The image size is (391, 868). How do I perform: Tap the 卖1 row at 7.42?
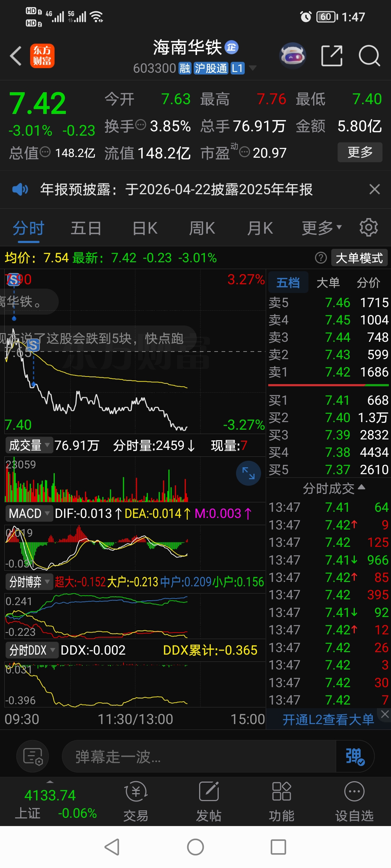328,372
